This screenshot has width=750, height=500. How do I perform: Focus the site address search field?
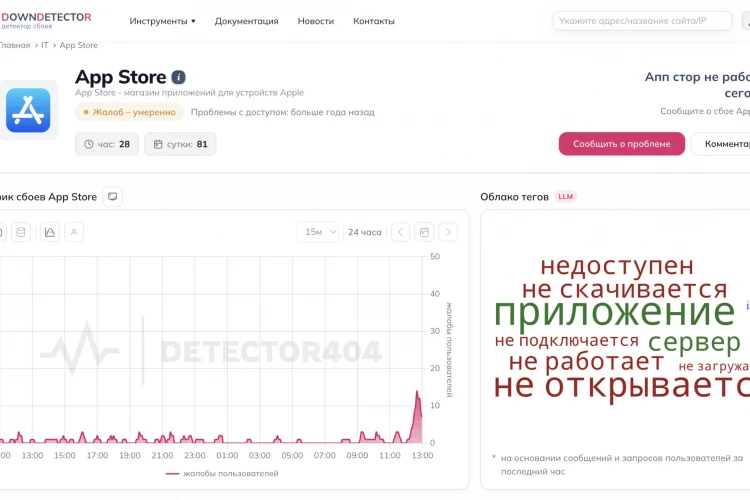[x=642, y=21]
